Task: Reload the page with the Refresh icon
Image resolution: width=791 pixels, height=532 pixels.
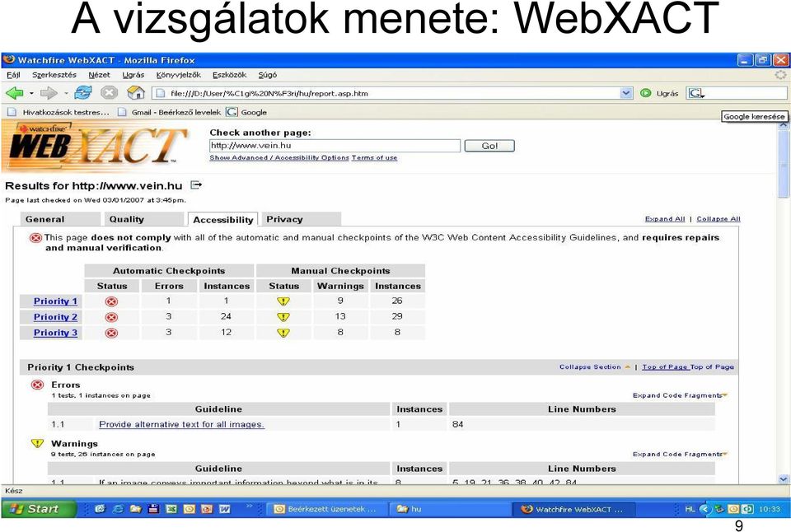Action: pyautogui.click(x=82, y=93)
